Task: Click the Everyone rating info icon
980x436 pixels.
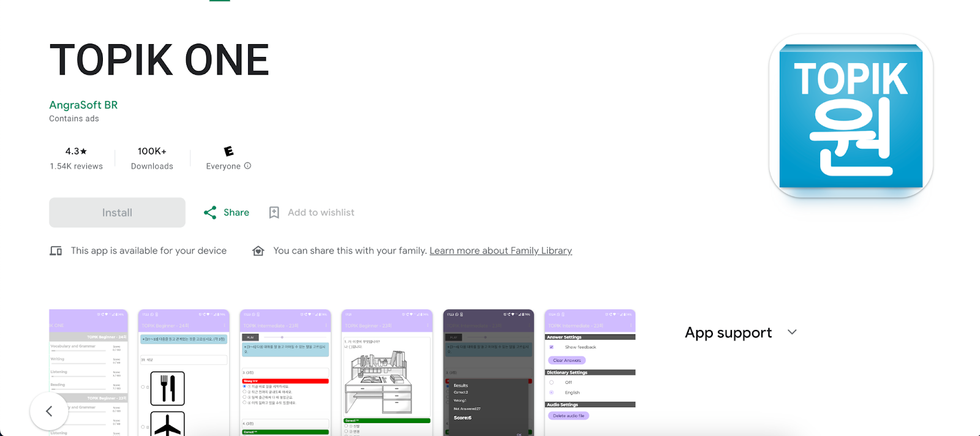Action: [247, 166]
